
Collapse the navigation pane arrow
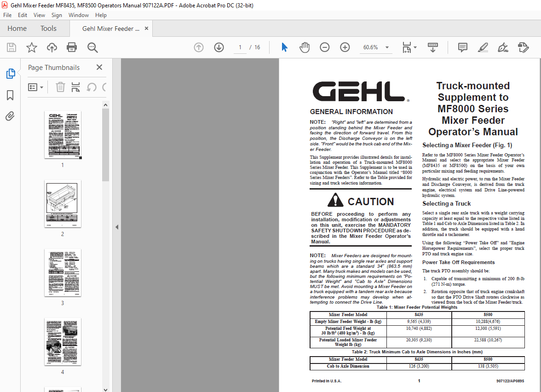pos(117,227)
